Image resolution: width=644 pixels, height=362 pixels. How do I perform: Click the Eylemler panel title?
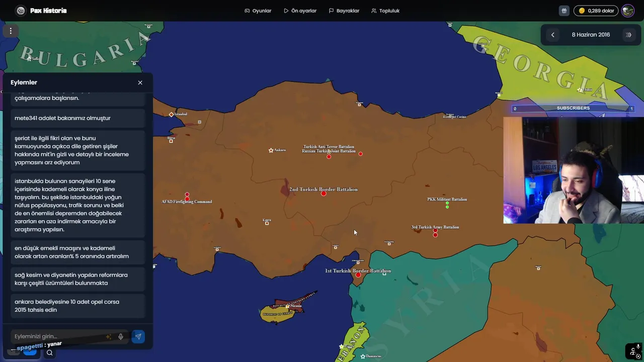pyautogui.click(x=24, y=82)
